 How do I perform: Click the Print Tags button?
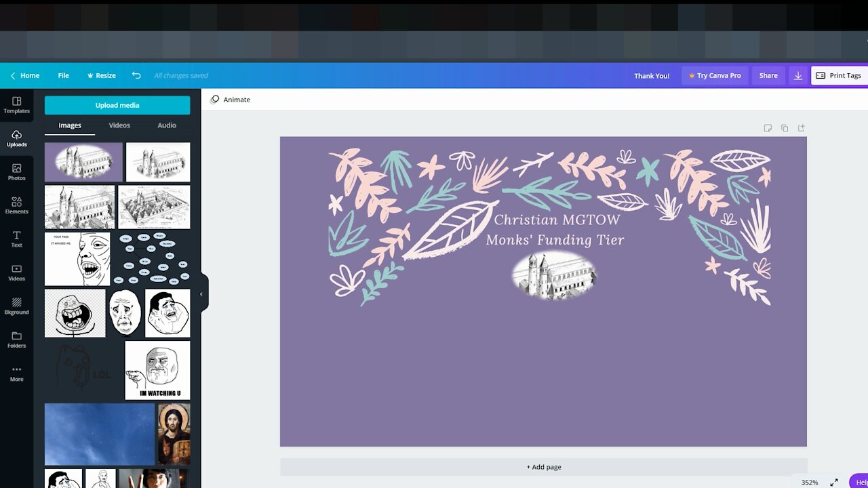tap(839, 75)
